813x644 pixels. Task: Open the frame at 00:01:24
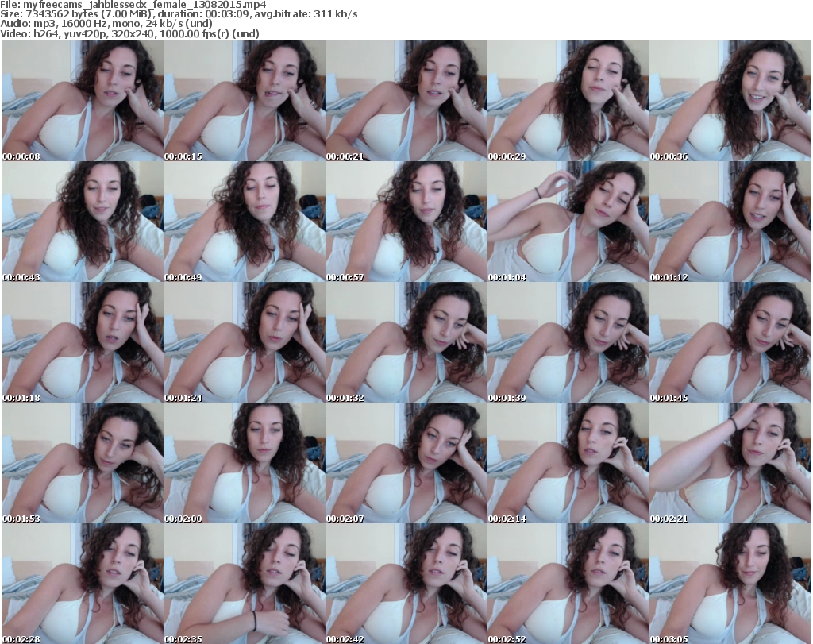[244, 342]
